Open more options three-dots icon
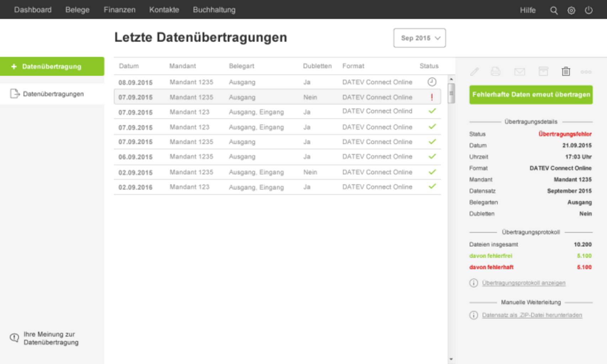 (x=586, y=72)
